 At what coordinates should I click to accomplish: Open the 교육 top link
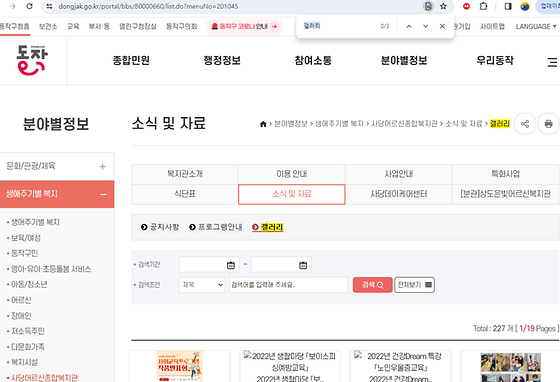[73, 26]
